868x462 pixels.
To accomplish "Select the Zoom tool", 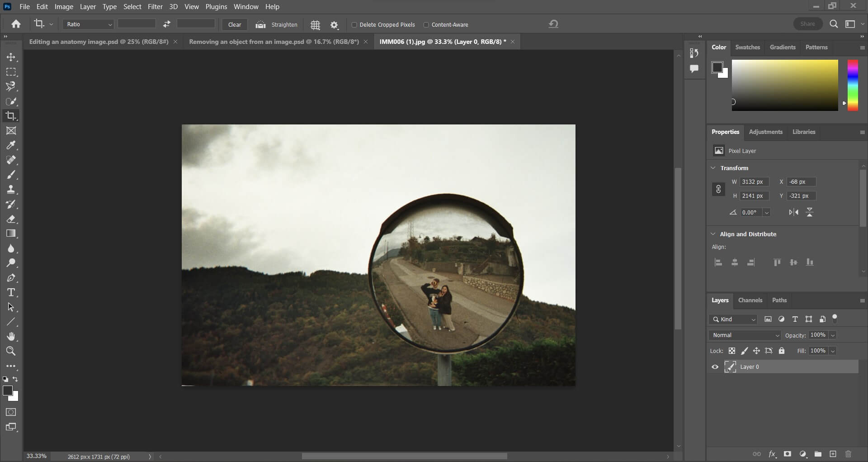I will (x=11, y=351).
